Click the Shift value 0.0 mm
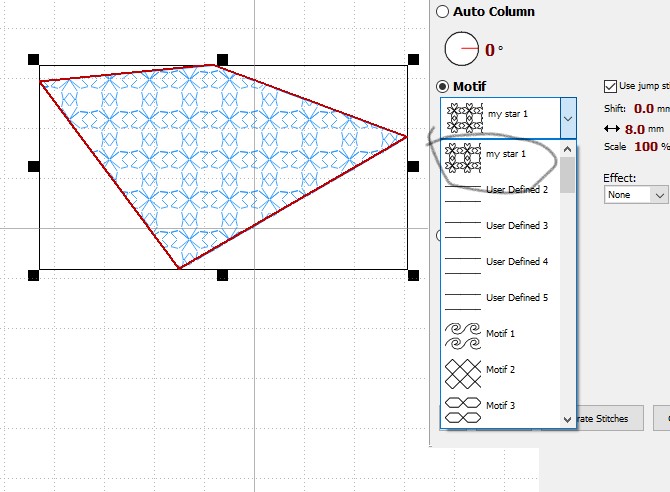Image resolution: width=670 pixels, height=492 pixels. tap(644, 109)
